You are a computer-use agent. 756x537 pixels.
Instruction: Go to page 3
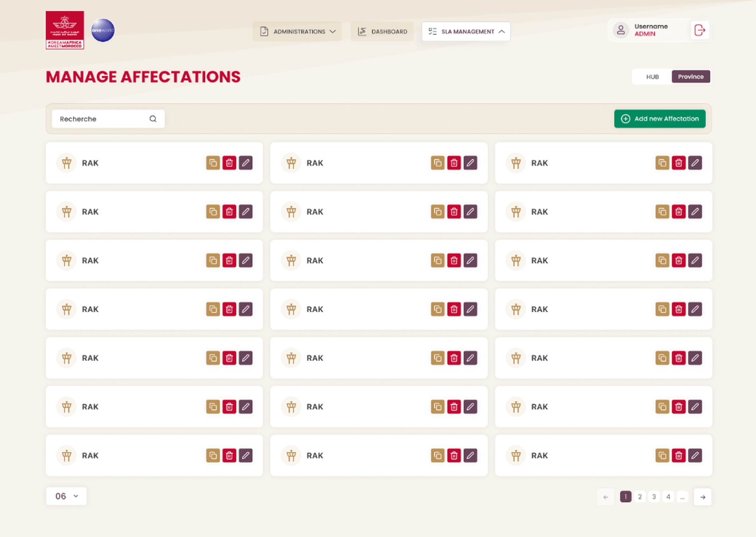coord(654,497)
